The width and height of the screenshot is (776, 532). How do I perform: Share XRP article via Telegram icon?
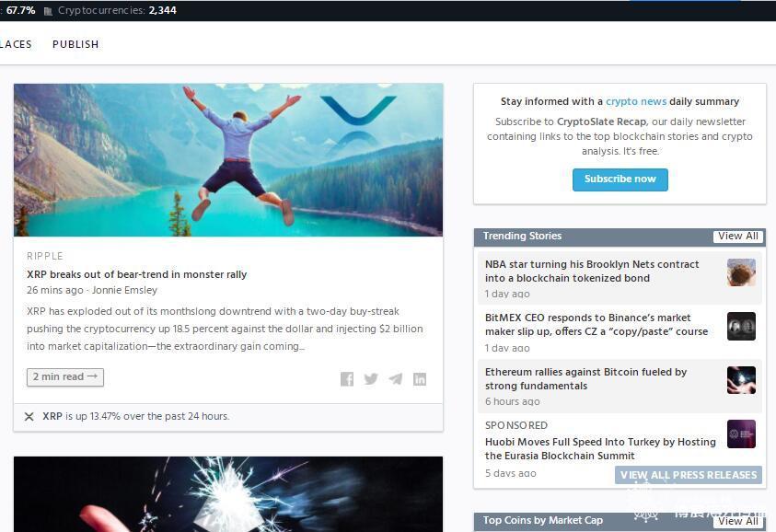[396, 379]
